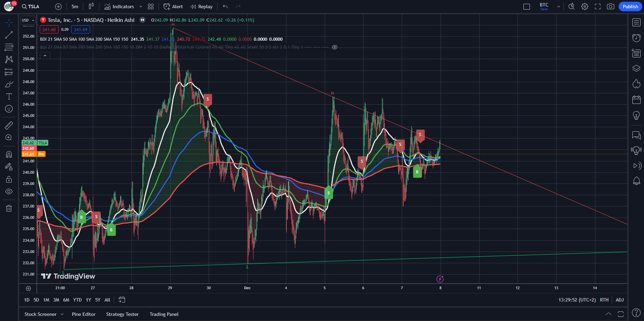Viewport: 644px width, 321px height.
Task: Click the lightning event marker on time axis
Action: coord(440,279)
